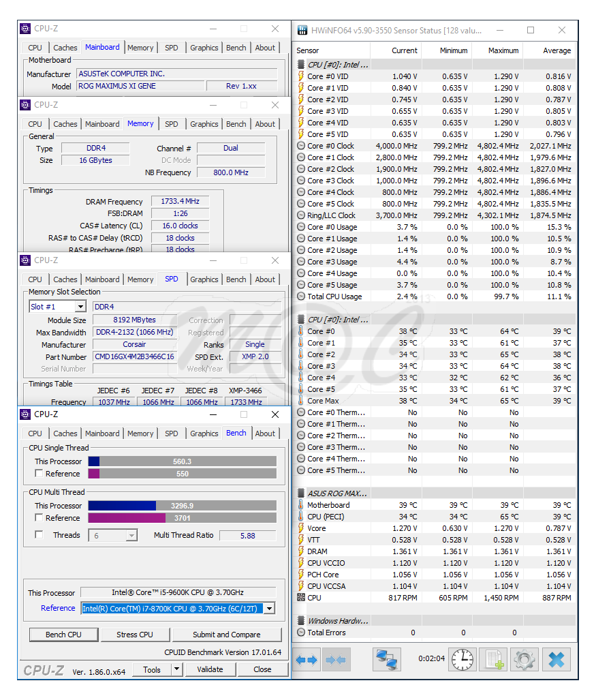Click Multi Thread This Processor score bar
The width and height of the screenshot is (596, 700).
(183, 505)
